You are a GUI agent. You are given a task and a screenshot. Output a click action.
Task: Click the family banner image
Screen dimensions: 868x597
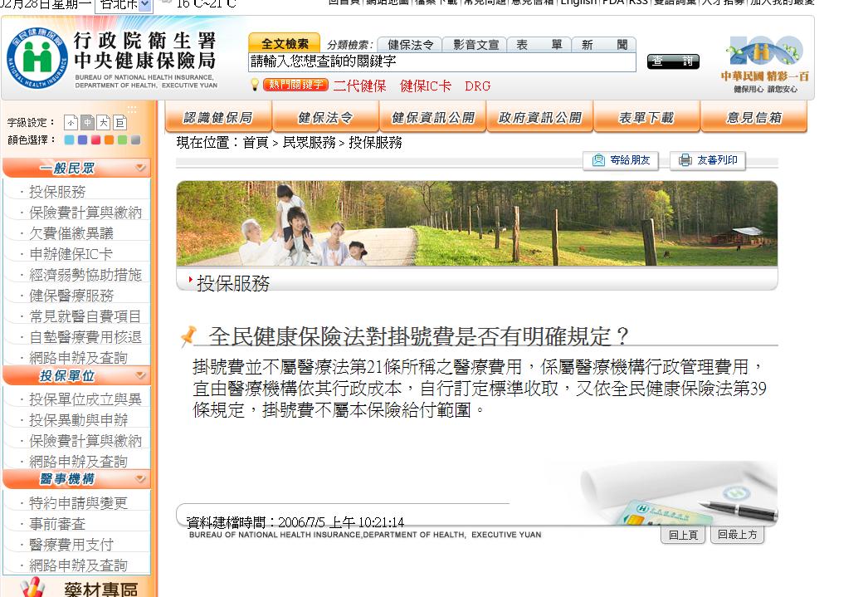pyautogui.click(x=476, y=223)
